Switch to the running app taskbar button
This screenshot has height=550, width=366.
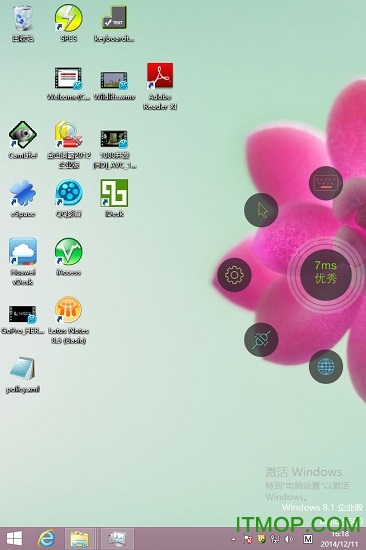pos(117,538)
